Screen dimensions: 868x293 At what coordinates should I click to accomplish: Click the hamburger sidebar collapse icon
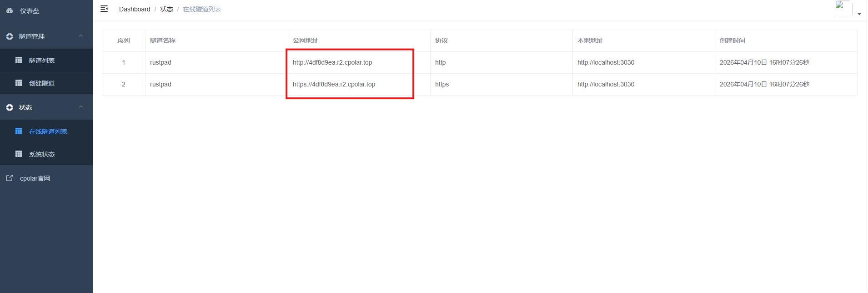pos(104,9)
